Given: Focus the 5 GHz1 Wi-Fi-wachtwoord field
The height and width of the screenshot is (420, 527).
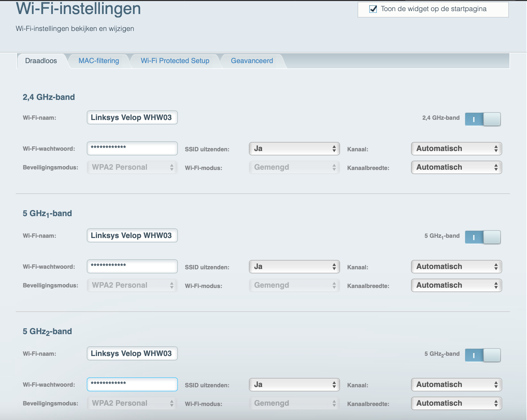Looking at the screenshot, I should pyautogui.click(x=132, y=266).
